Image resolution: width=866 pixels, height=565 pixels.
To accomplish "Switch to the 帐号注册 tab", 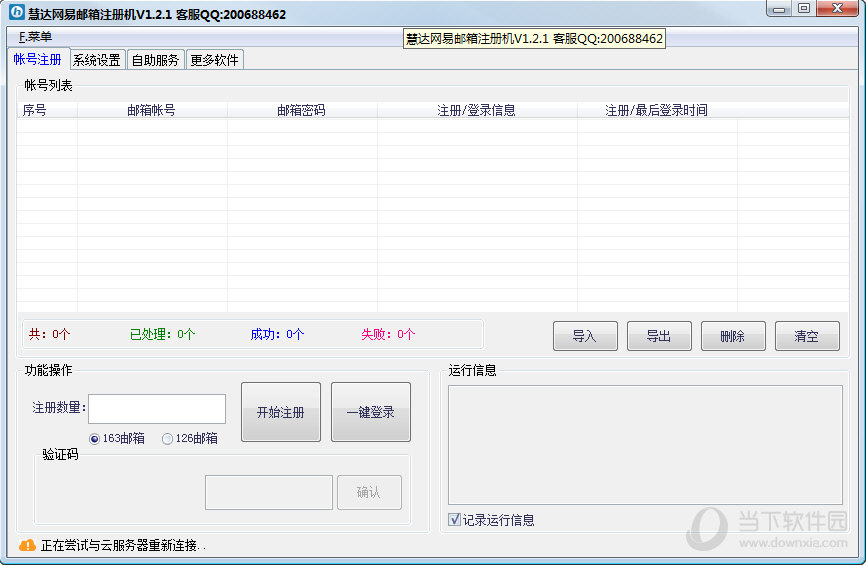I will [x=38, y=60].
